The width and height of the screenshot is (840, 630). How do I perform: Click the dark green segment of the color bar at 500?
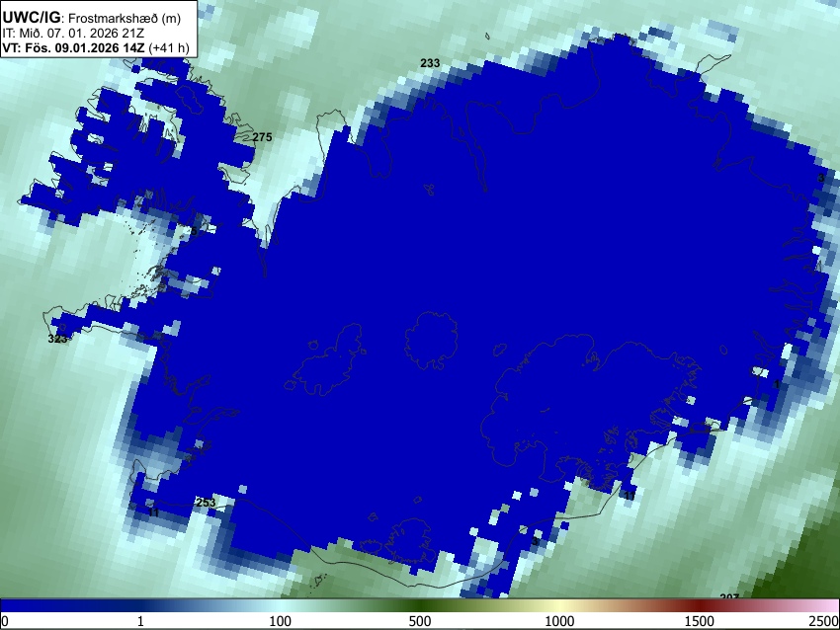[x=420, y=605]
